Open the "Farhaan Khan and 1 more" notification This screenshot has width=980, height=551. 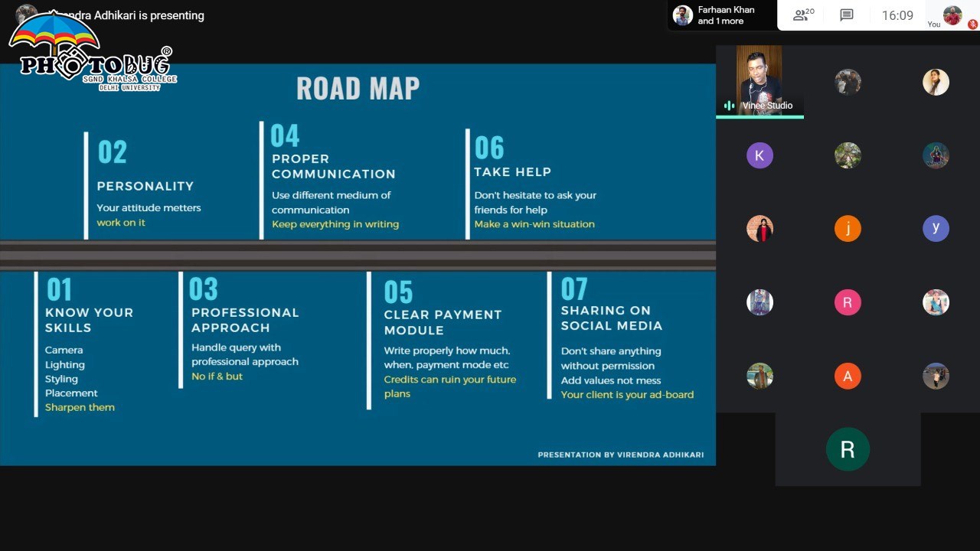click(x=720, y=15)
